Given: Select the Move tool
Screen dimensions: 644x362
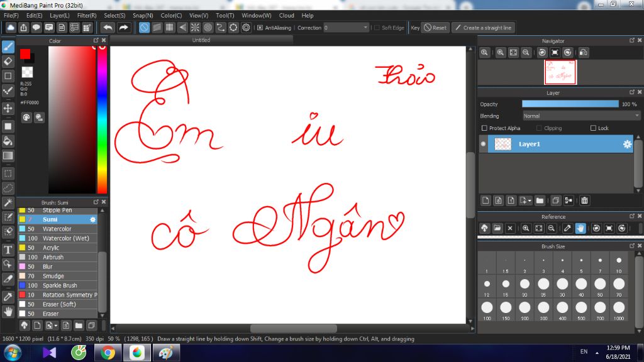Looking at the screenshot, I should coord(8,108).
